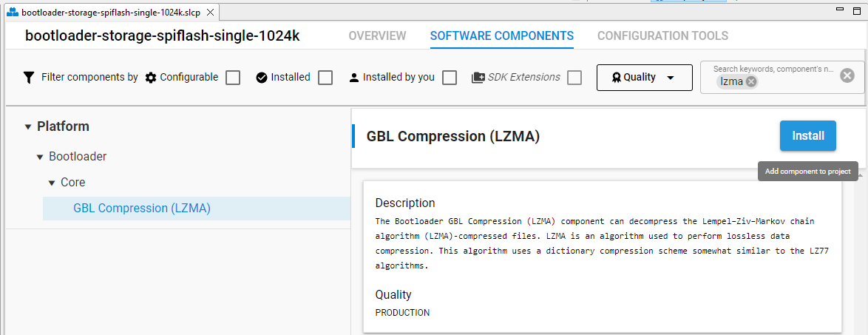Viewport: 868px width, 335px height.
Task: Click the project file icon in the editor tab
Action: pos(13,12)
